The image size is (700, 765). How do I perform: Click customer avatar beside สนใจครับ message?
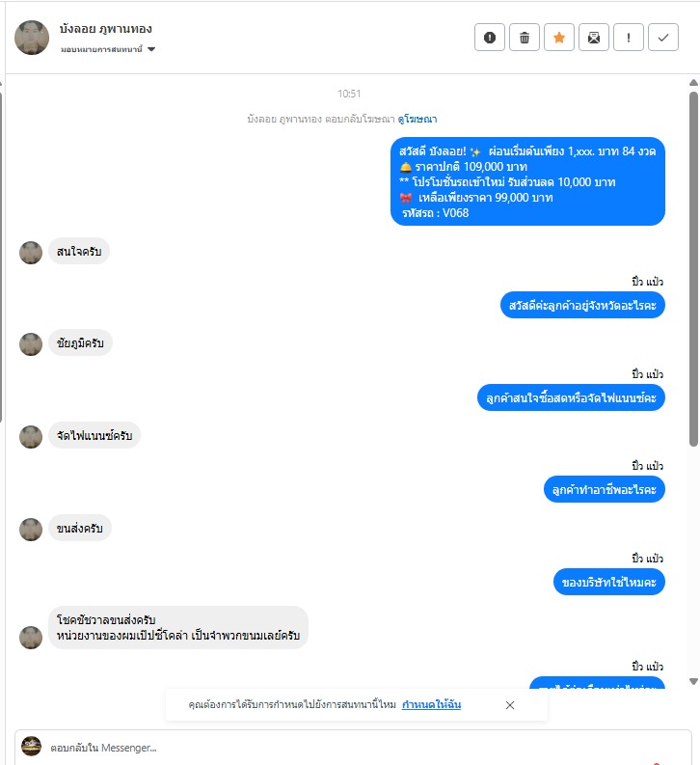(x=31, y=252)
